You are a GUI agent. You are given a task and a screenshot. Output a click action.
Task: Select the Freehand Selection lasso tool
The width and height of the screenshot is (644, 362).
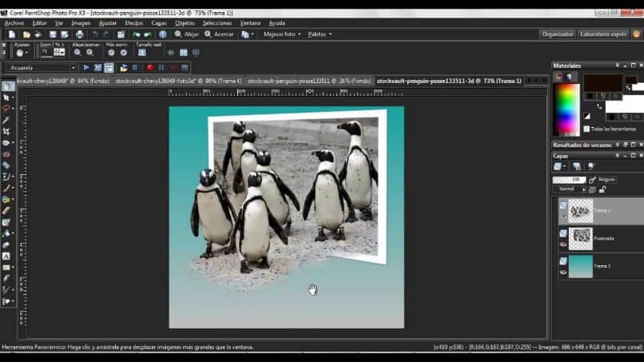coord(6,109)
